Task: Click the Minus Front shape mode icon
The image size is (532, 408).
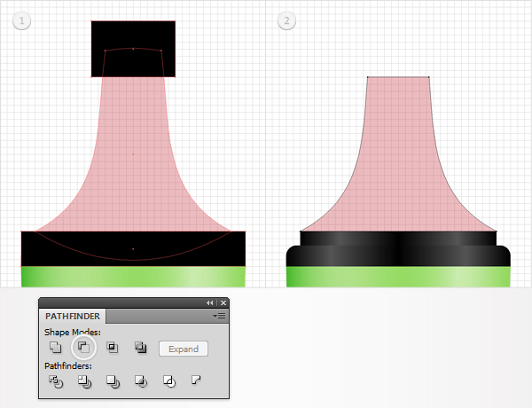Action: 83,347
